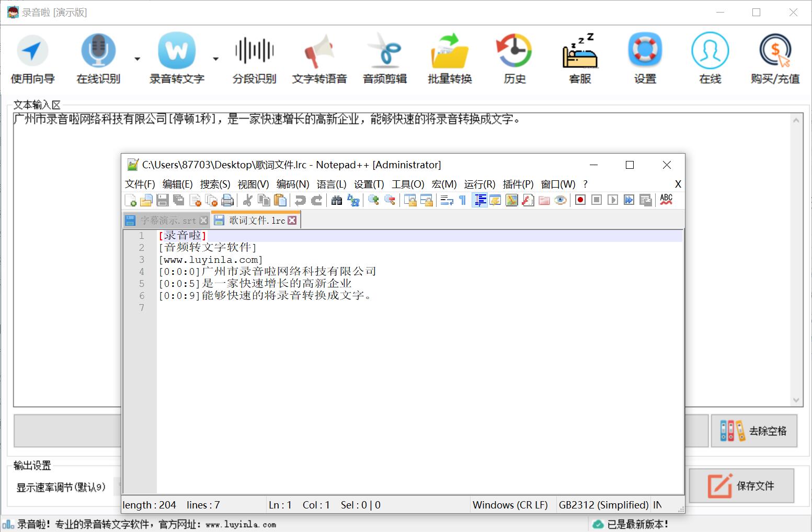Open 分段识别 segment recognition
Viewport: 812px width, 532px height.
click(x=254, y=59)
